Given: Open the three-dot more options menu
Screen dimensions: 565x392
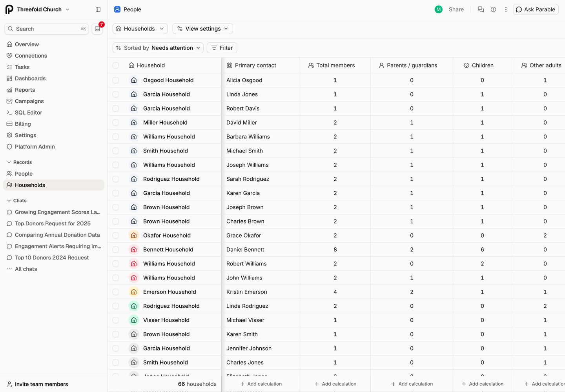Looking at the screenshot, I should pos(506,9).
